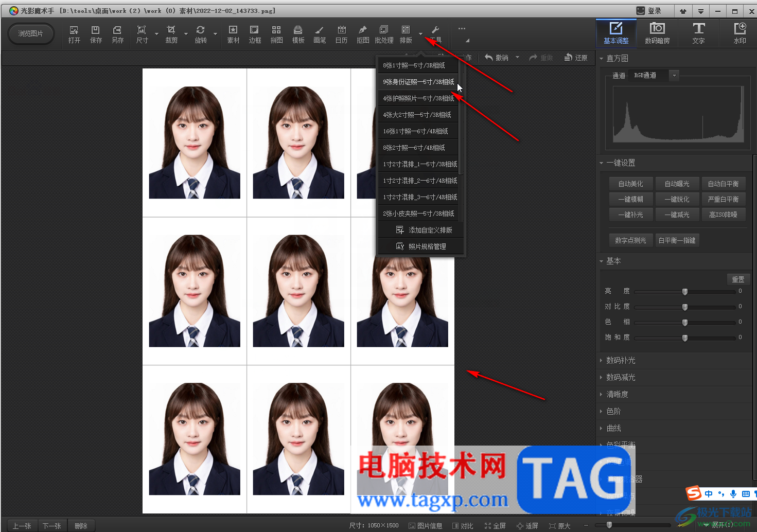Select 16张1寸照—6寸/4R相纸 layout

click(418, 131)
